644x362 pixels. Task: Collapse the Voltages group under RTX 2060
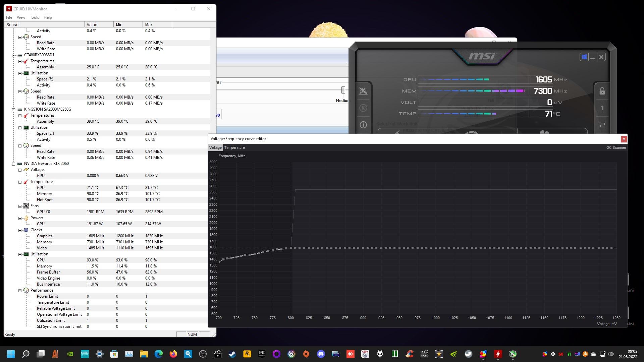(20, 170)
